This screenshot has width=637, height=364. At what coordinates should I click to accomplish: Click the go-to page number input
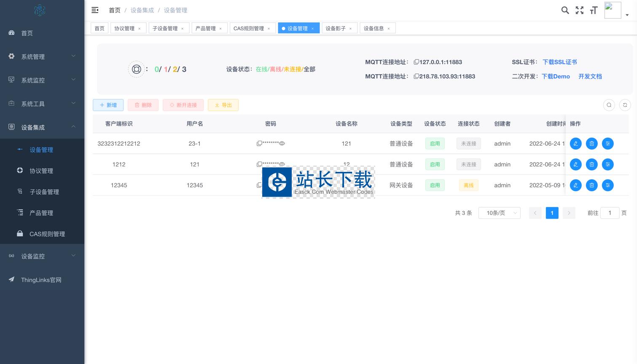pyautogui.click(x=610, y=213)
